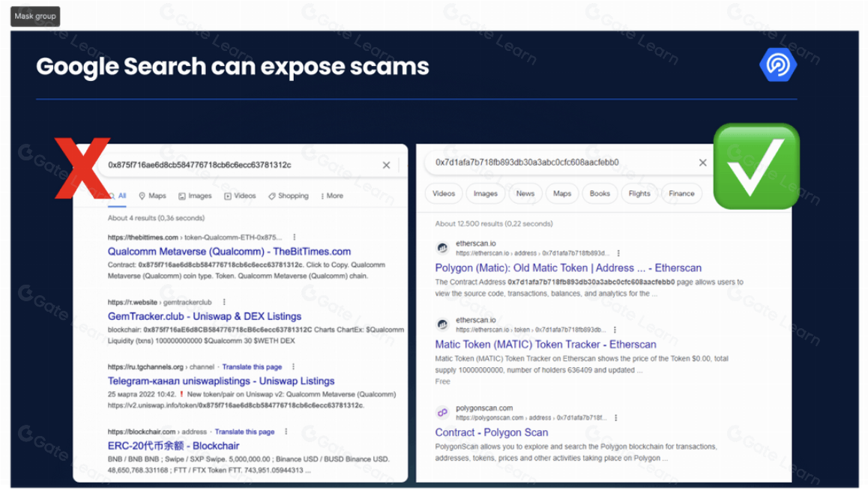Click Translate this page for blockchair.com

[x=244, y=432]
